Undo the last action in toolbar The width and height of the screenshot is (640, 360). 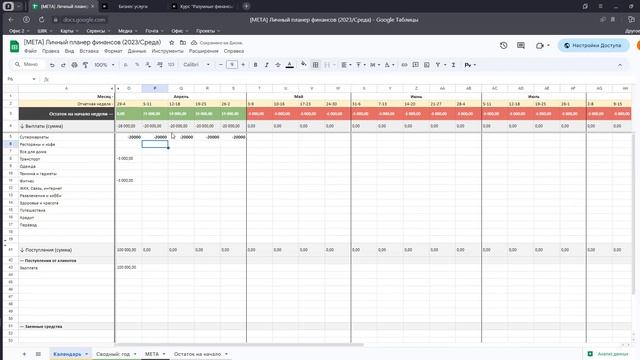coord(52,65)
